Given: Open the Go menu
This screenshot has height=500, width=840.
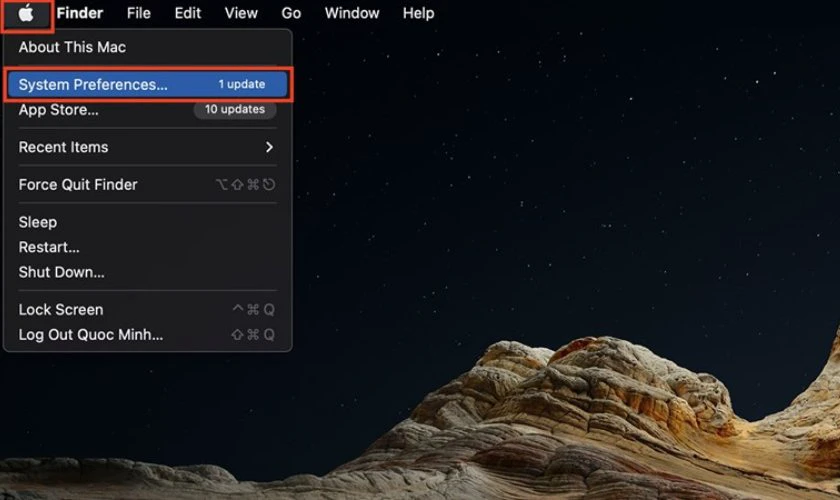Looking at the screenshot, I should coord(291,13).
